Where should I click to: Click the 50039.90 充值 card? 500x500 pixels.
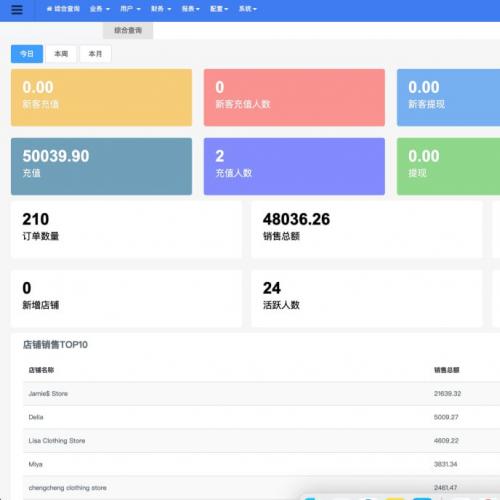click(x=101, y=166)
